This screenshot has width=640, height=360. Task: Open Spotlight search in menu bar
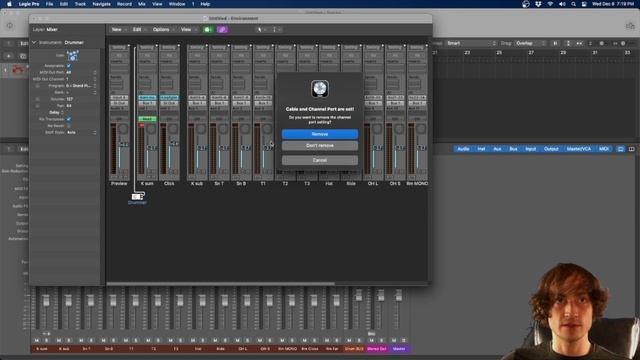coord(573,4)
